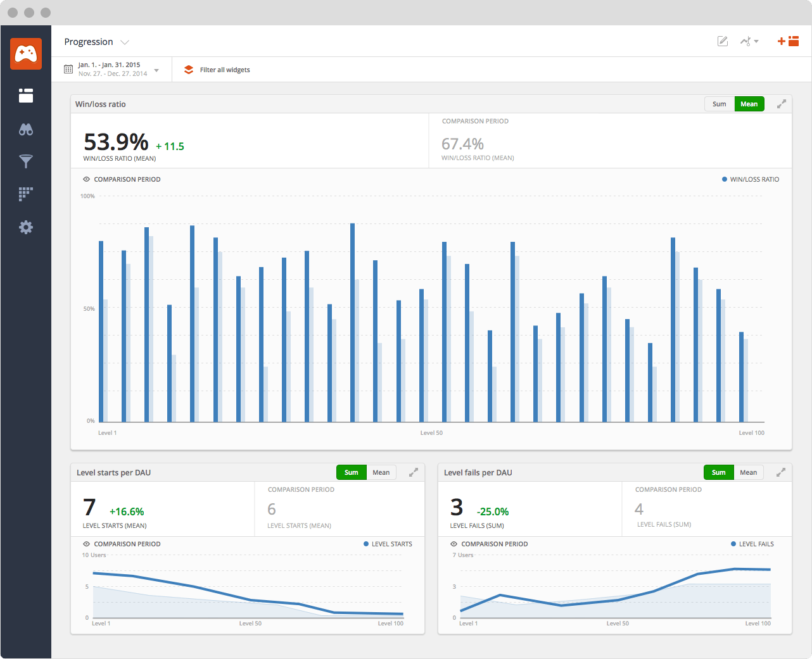Open settings via the gear icon
Image resolution: width=812 pixels, height=659 pixels.
pos(25,227)
